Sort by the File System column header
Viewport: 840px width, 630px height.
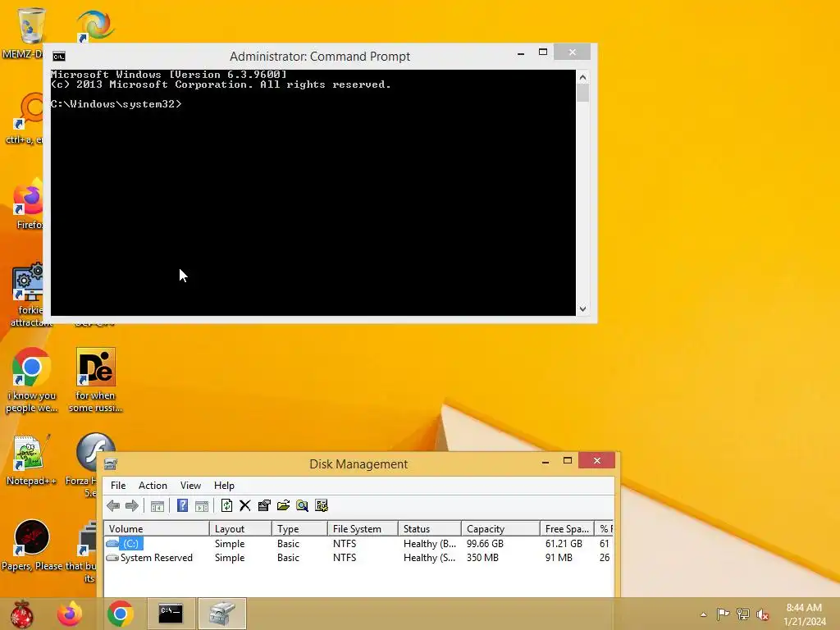point(363,529)
